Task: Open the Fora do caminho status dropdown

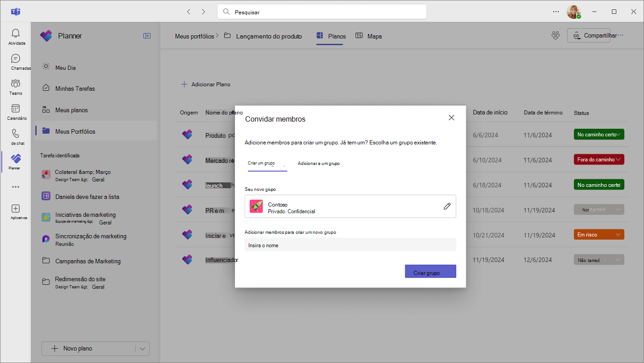Action: [x=599, y=160]
